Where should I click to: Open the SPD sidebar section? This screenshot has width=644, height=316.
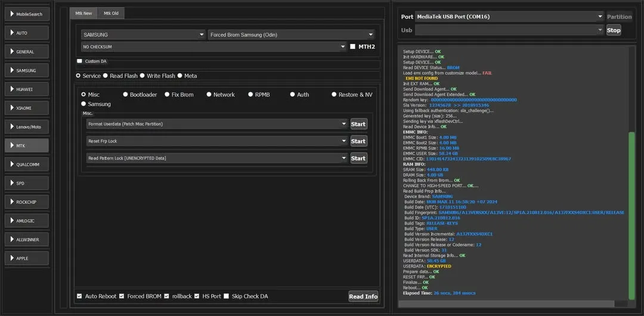[27, 183]
